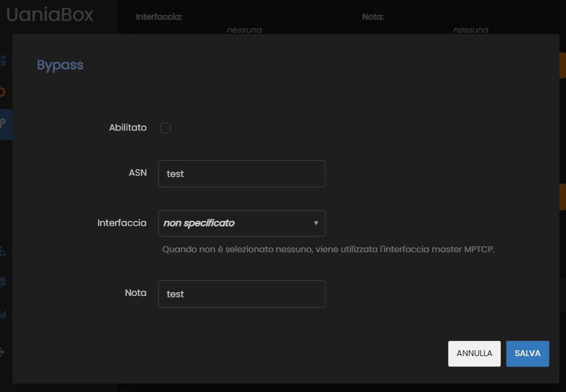Screen dimensions: 566x392
Task: Click the UaniaBox logo
Action: click(x=50, y=14)
